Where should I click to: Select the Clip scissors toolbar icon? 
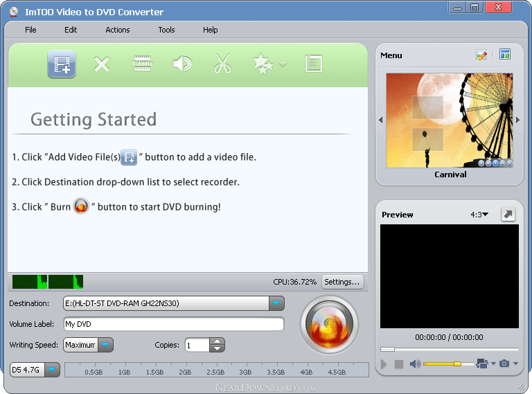coord(222,64)
